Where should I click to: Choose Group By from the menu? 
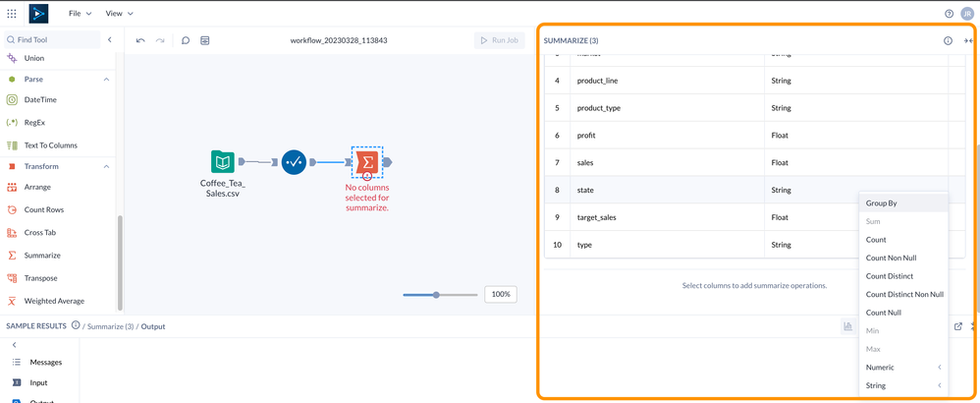tap(903, 203)
